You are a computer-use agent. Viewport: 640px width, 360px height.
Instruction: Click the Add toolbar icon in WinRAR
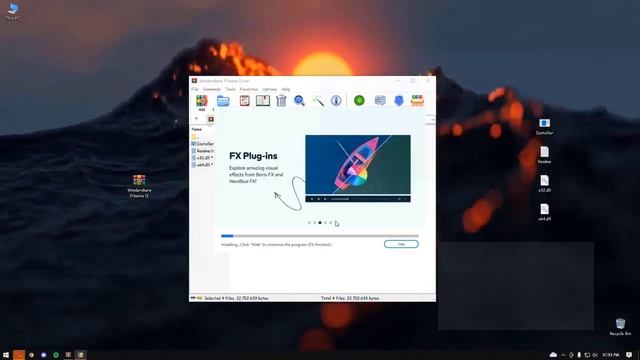[202, 102]
